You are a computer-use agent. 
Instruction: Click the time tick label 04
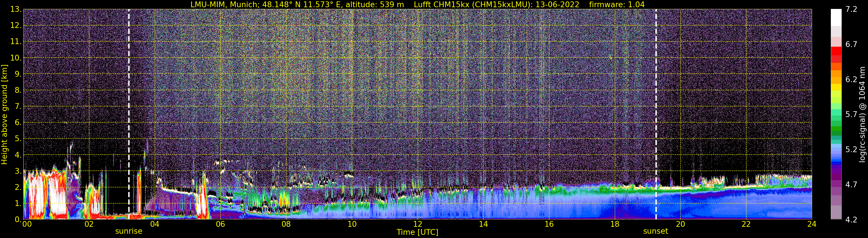(x=155, y=224)
